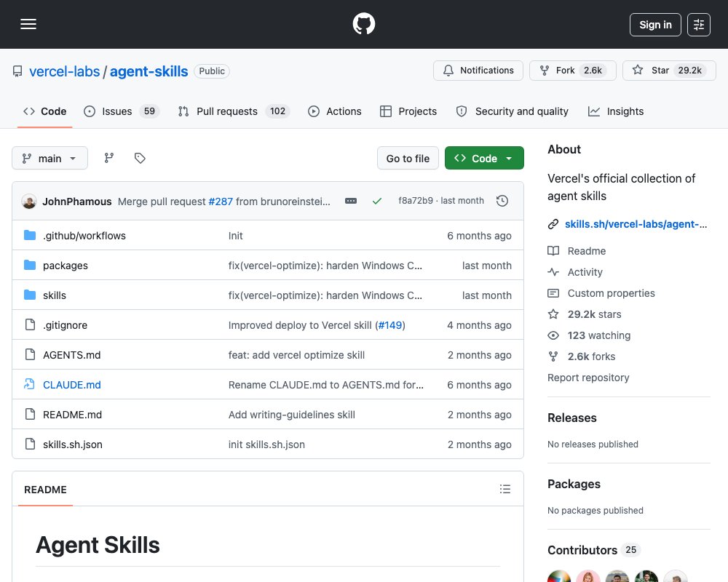Image resolution: width=728 pixels, height=582 pixels.
Task: Open the Init commit message
Action: [235, 236]
